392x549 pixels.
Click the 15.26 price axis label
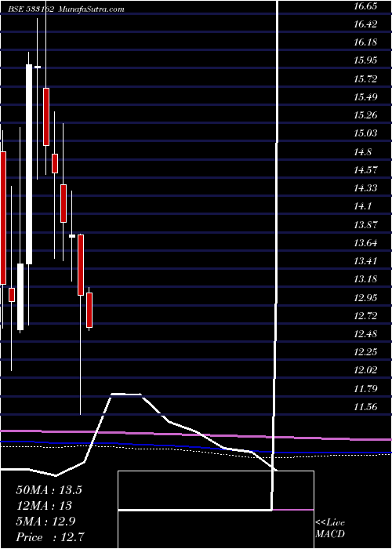coord(365,115)
